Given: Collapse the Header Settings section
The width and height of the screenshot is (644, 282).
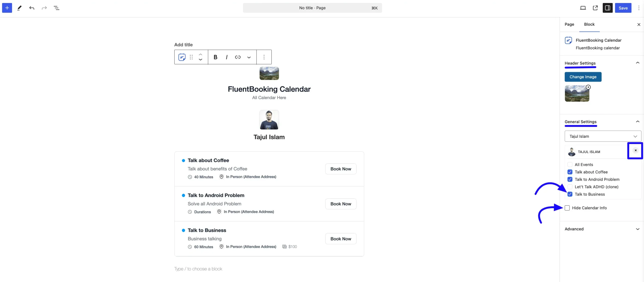Looking at the screenshot, I should [637, 63].
